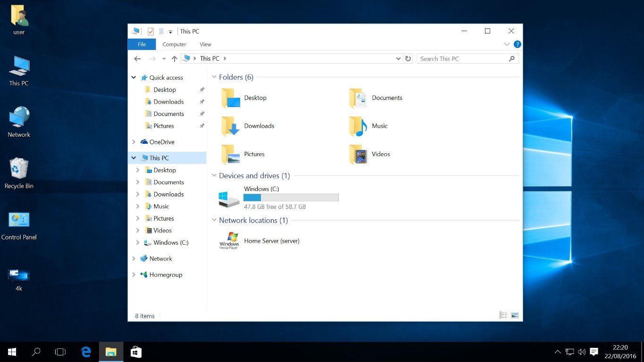Click the Windows (C:) storage usage bar

291,197
